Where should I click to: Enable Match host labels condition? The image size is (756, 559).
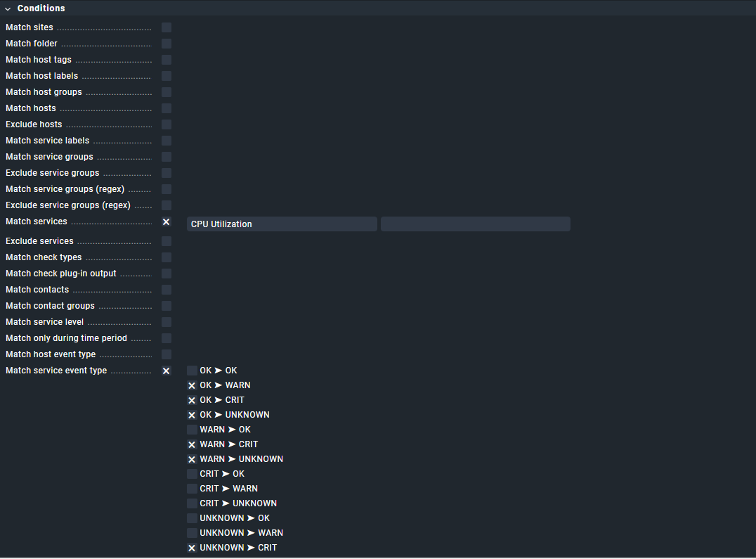167,76
